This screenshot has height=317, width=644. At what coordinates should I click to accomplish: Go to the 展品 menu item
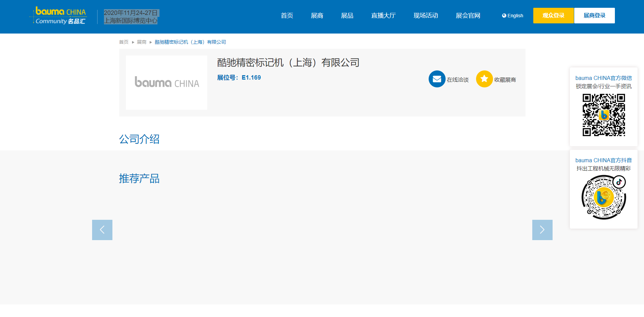click(x=347, y=16)
